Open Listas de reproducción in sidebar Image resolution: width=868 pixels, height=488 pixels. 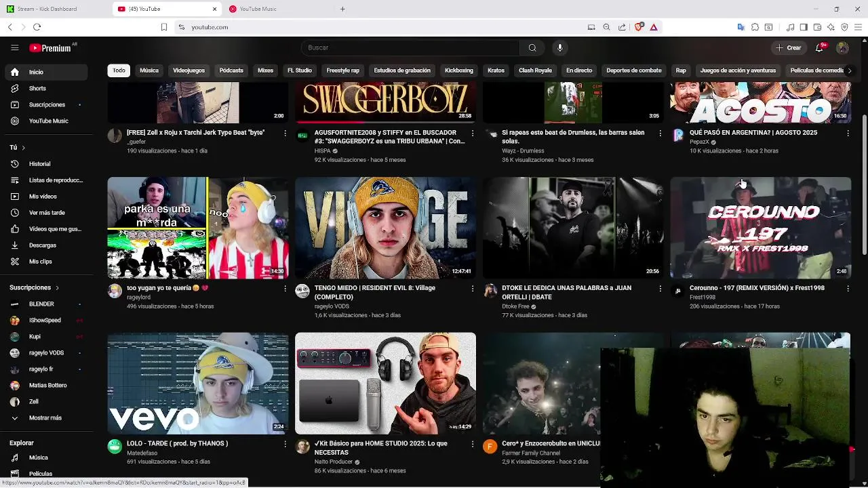pos(46,180)
